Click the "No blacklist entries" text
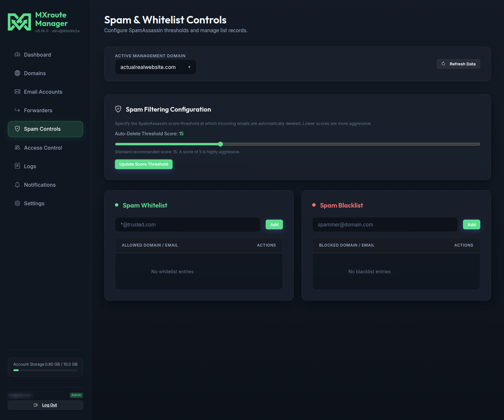This screenshot has height=420, width=504. pyautogui.click(x=370, y=272)
